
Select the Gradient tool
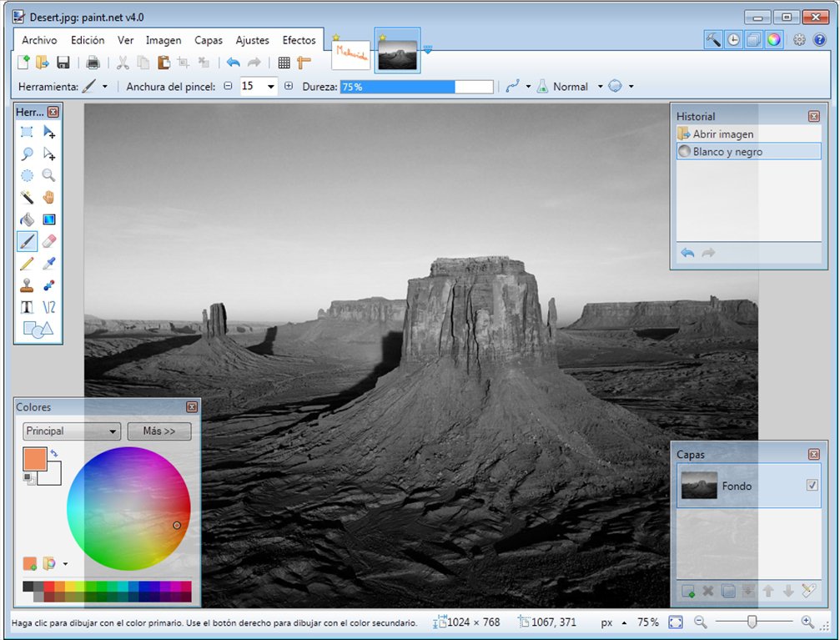click(x=48, y=219)
